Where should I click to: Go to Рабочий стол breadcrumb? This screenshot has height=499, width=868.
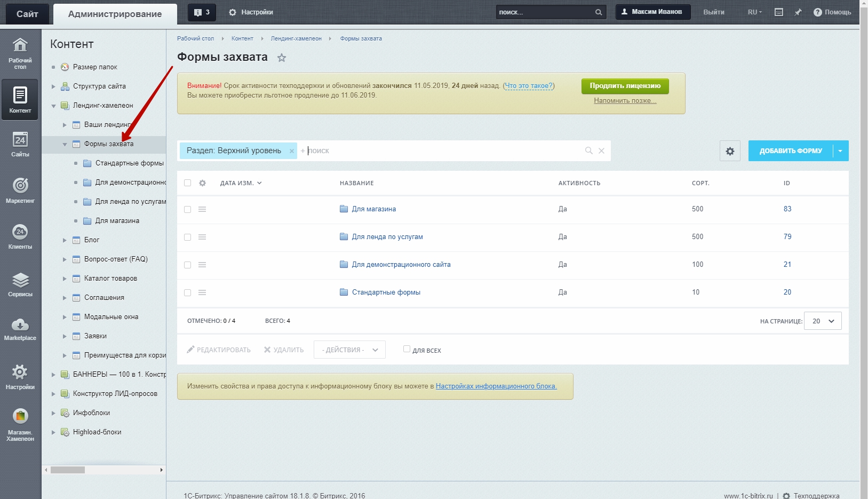(195, 38)
